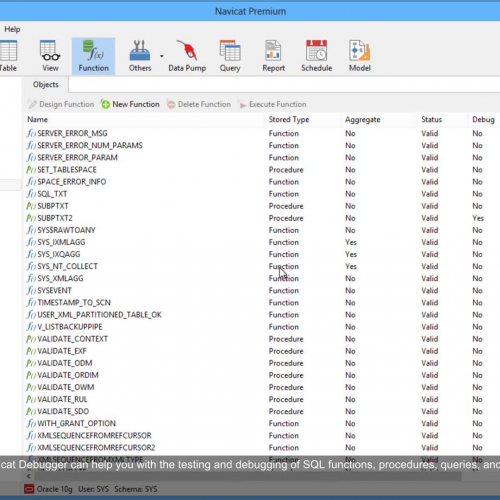Viewport: 500px width, 500px height.
Task: Click the Delete Function button
Action: point(199,104)
